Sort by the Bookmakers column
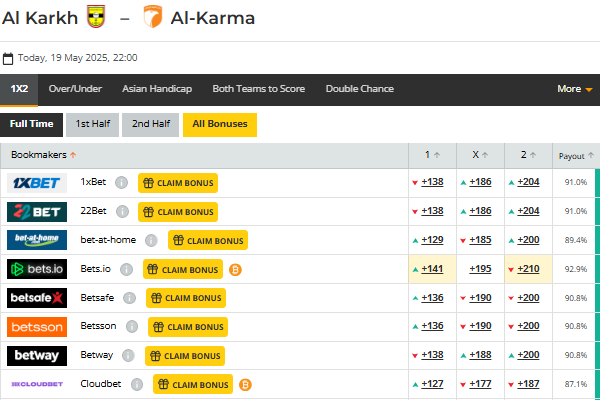Screen dimensions: 600x400 44,155
